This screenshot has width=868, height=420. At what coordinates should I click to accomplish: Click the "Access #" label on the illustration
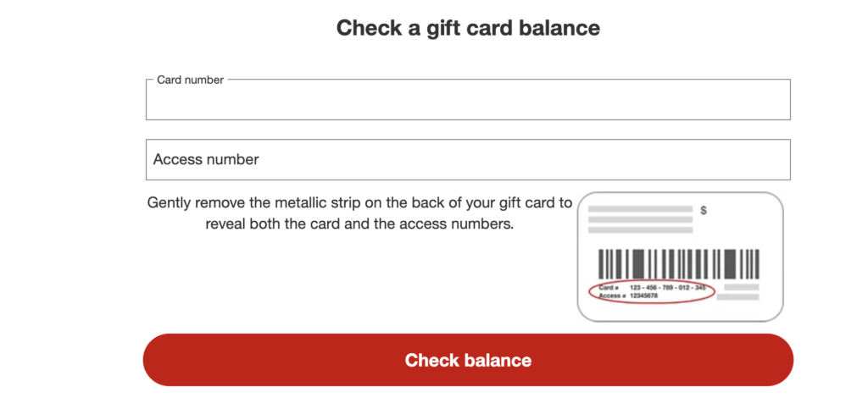coord(612,296)
